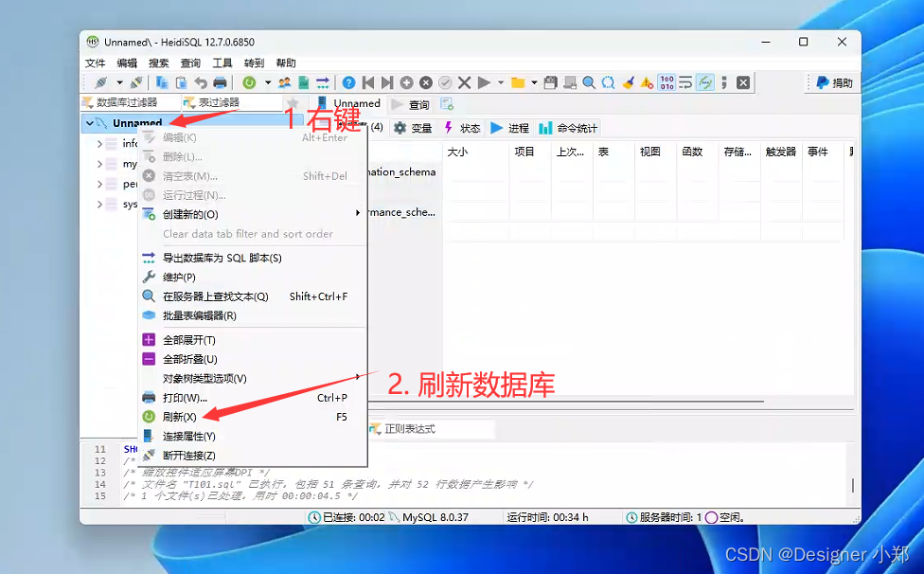Screen dimensions: 924x574
Task: Click the printer icon next to 打印(W)
Action: [x=147, y=395]
